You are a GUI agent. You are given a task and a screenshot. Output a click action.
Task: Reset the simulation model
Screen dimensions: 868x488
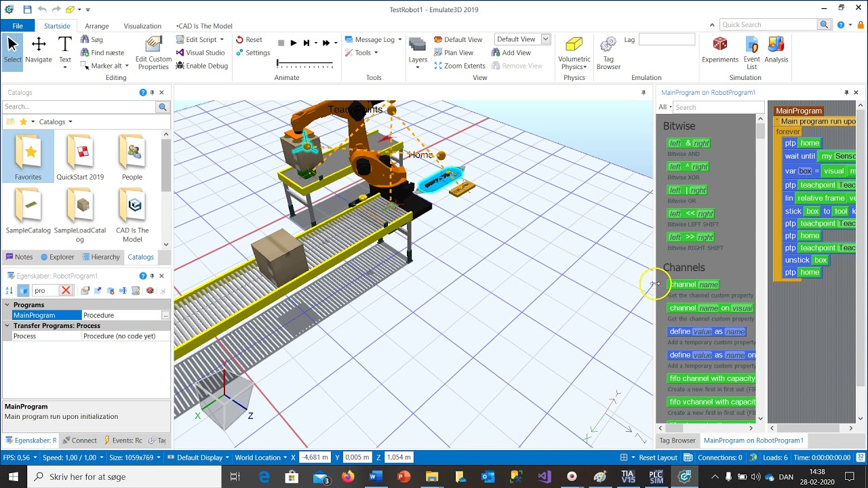(249, 40)
